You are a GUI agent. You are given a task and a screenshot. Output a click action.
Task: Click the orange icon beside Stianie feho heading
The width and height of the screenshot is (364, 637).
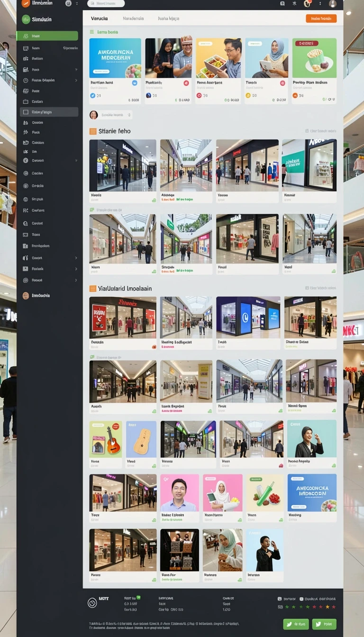click(93, 131)
